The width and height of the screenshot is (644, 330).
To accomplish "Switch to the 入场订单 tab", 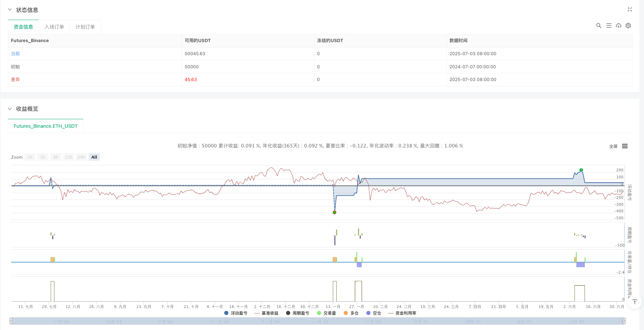I will point(54,27).
